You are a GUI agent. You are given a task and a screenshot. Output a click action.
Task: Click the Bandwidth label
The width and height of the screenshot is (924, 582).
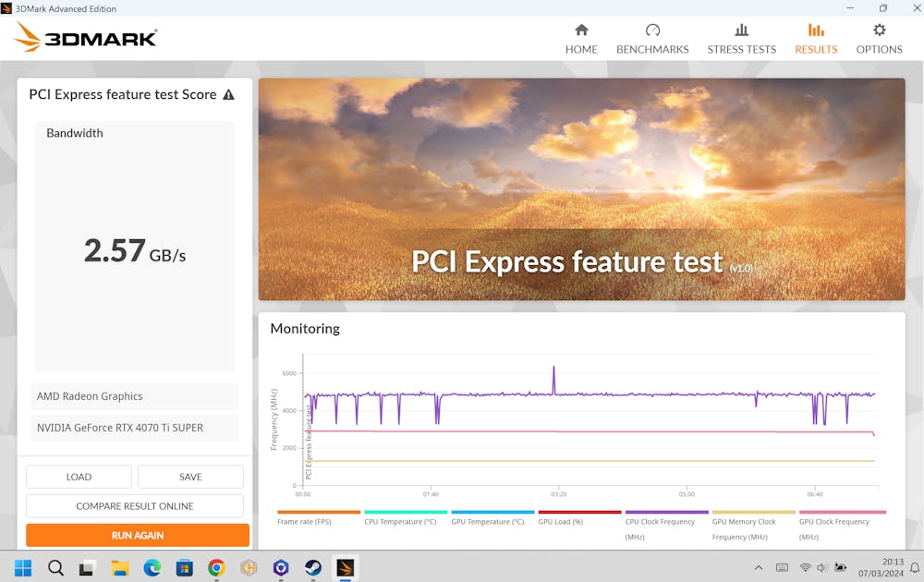[75, 133]
